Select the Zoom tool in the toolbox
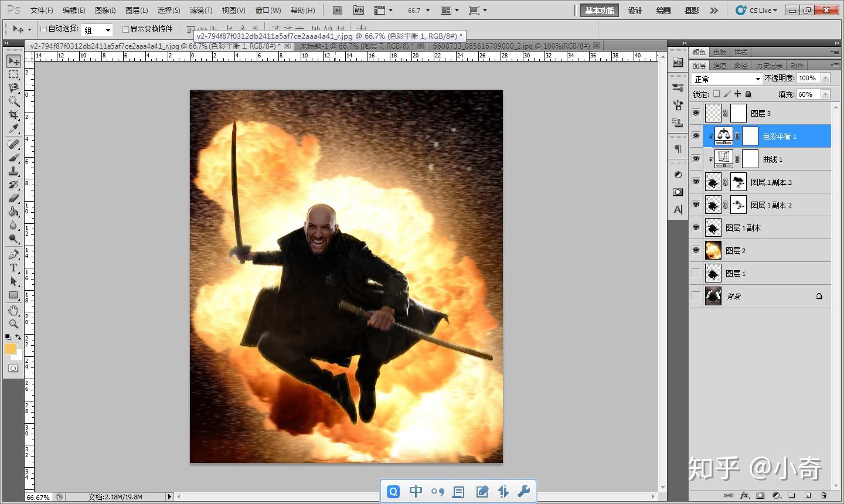This screenshot has height=504, width=844. click(x=13, y=323)
